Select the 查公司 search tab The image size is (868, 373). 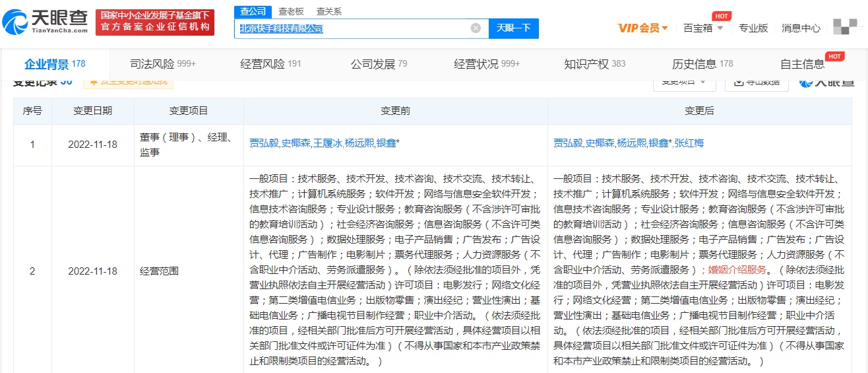click(x=253, y=11)
